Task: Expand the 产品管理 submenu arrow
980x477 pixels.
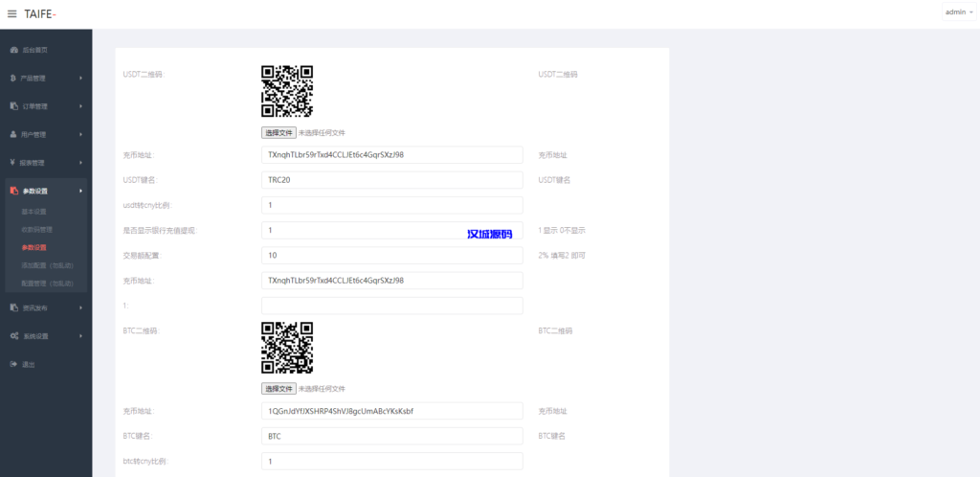Action: point(80,78)
